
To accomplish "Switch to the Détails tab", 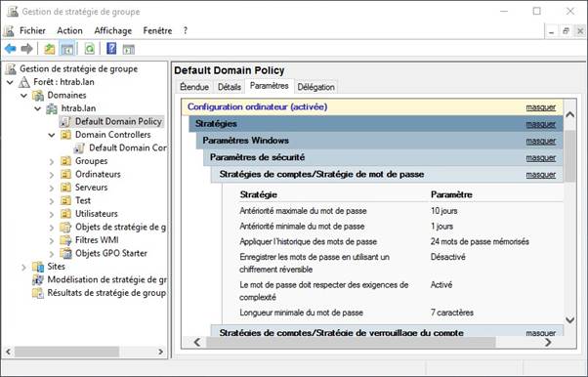I will coord(230,87).
